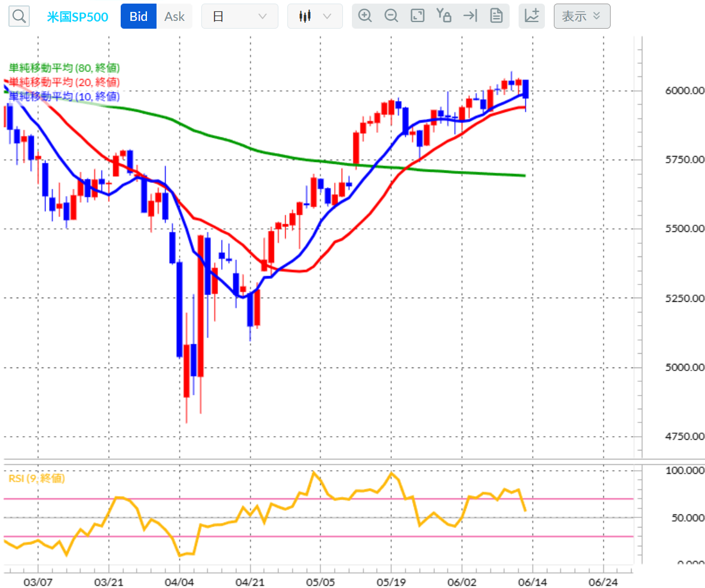Switch to Bid price view

[139, 16]
